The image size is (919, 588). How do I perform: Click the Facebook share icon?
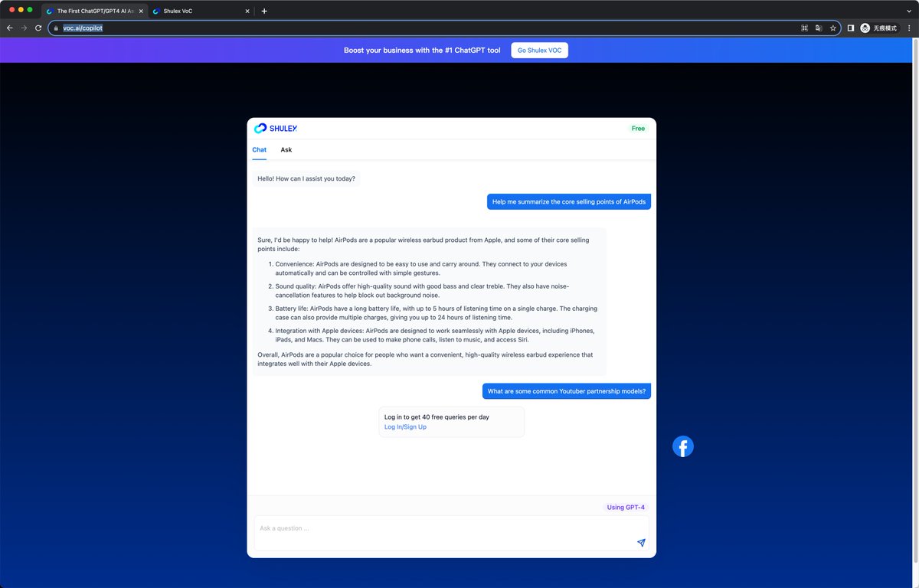[683, 446]
